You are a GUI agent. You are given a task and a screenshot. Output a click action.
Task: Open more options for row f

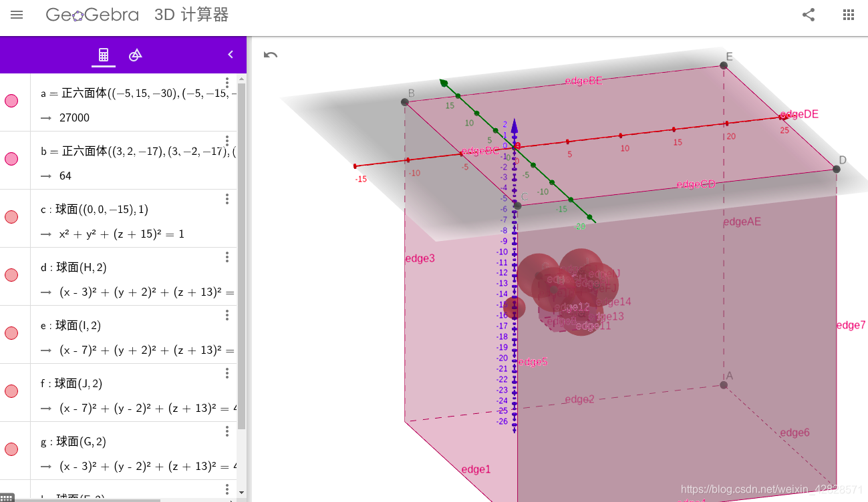pos(227,373)
